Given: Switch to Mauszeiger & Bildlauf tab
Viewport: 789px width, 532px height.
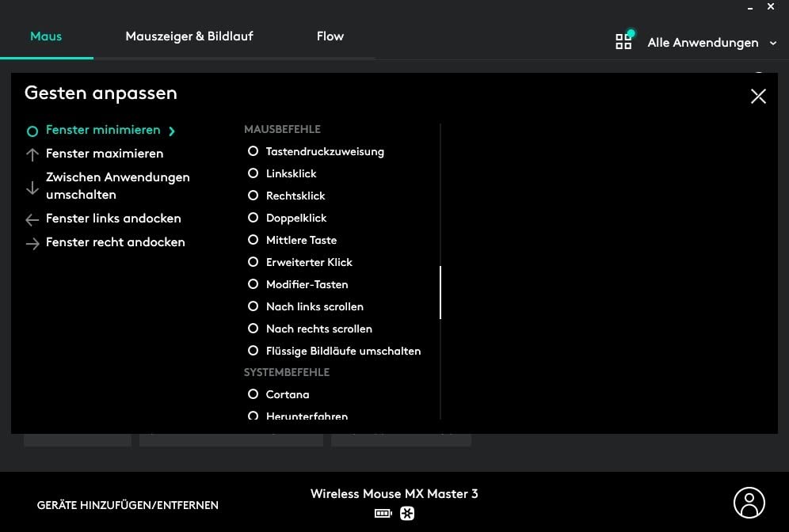Looking at the screenshot, I should [x=189, y=36].
